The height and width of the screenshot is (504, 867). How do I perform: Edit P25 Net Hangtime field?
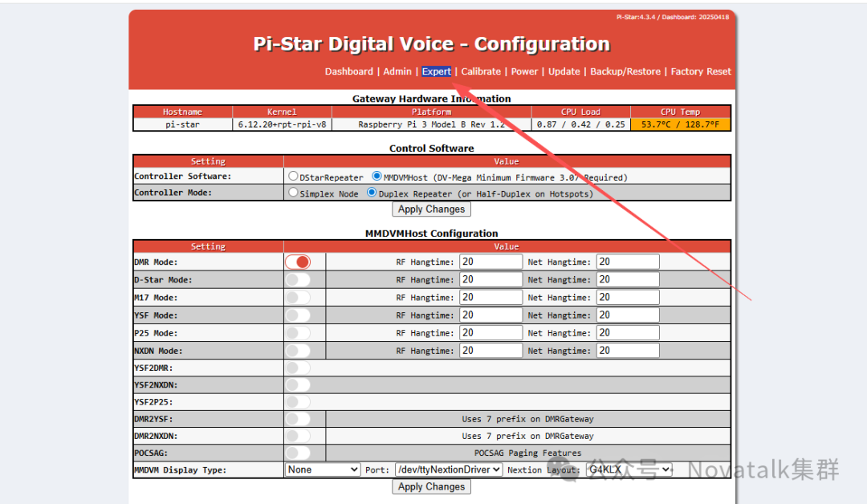[x=628, y=333]
